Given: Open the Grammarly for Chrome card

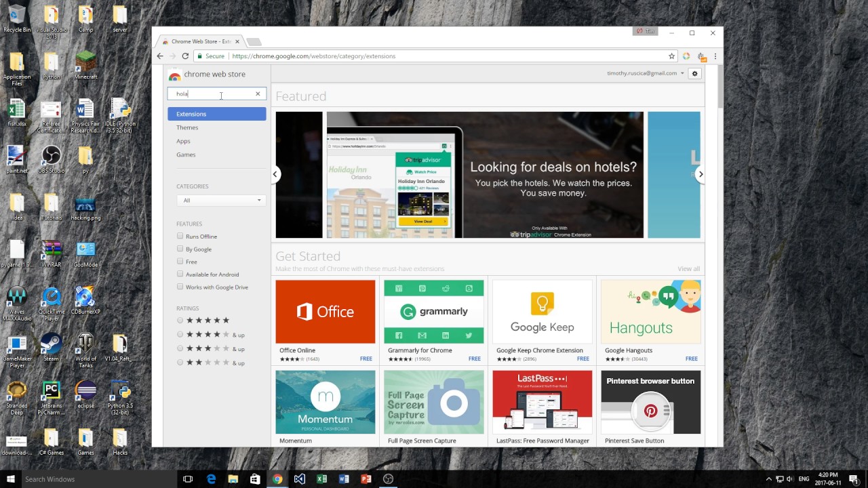Looking at the screenshot, I should pyautogui.click(x=434, y=321).
